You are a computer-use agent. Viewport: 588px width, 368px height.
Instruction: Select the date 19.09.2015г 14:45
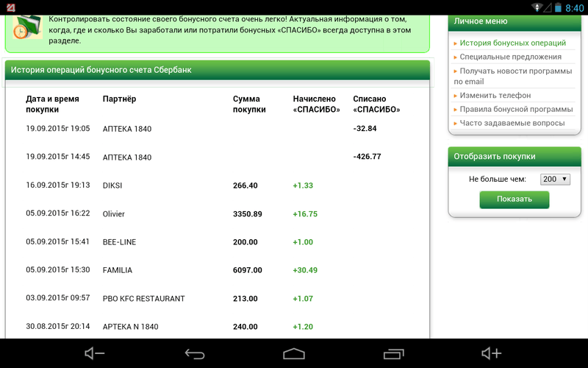click(x=58, y=157)
